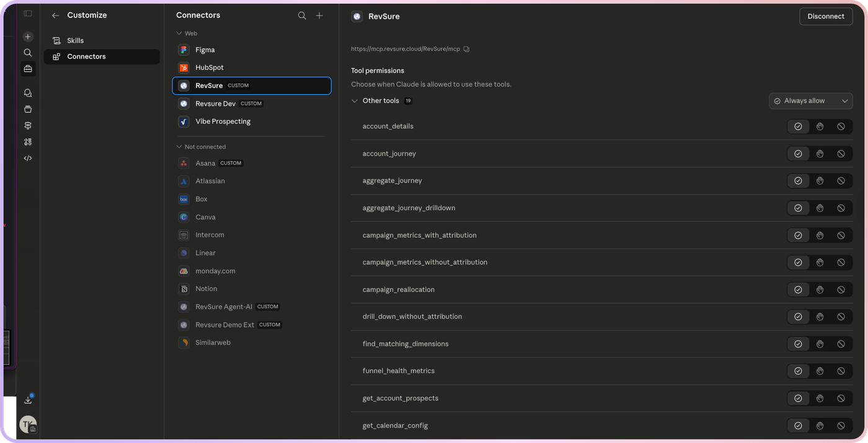The height and width of the screenshot is (443, 868).
Task: Open the Skills section
Action: (x=102, y=40)
